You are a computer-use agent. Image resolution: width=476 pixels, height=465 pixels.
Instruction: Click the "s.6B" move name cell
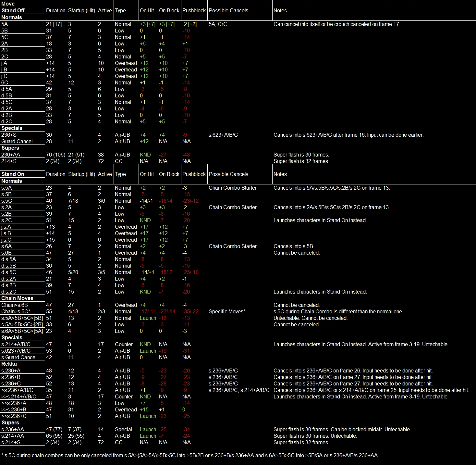click(23, 253)
